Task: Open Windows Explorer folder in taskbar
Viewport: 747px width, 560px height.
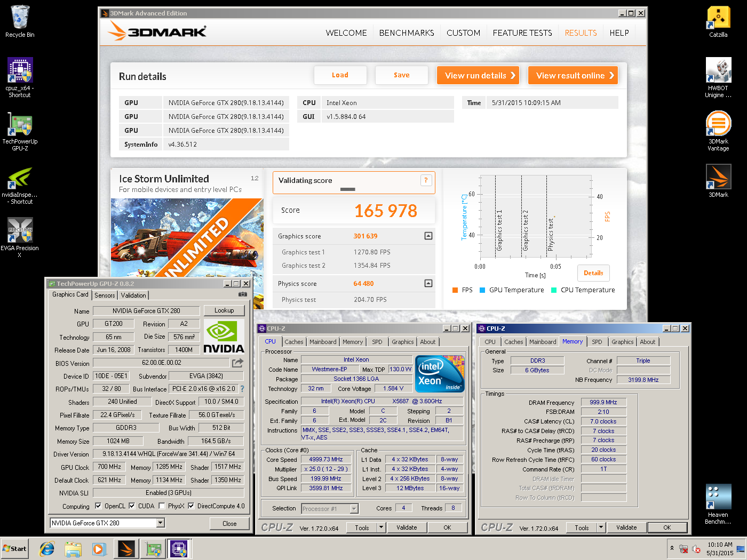Action: 73,549
